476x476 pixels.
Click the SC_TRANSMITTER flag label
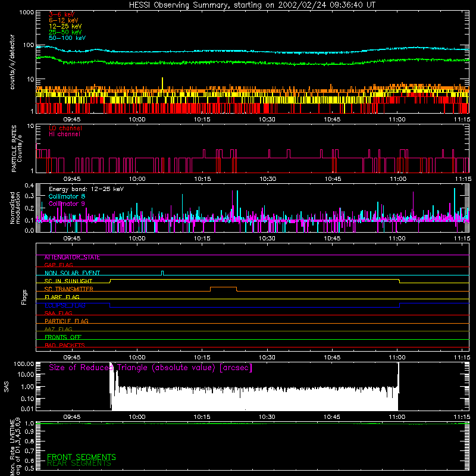tap(69, 289)
